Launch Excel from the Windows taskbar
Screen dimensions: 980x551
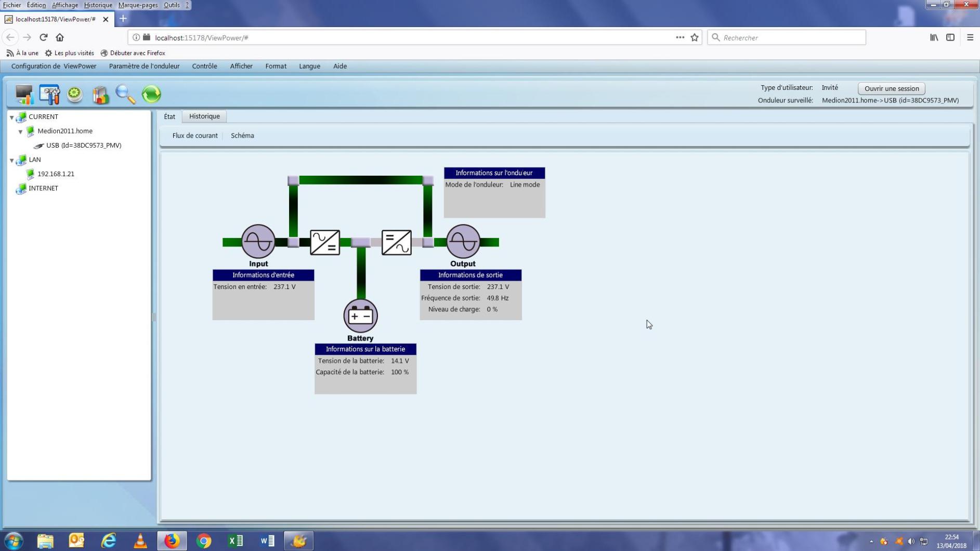click(x=236, y=541)
